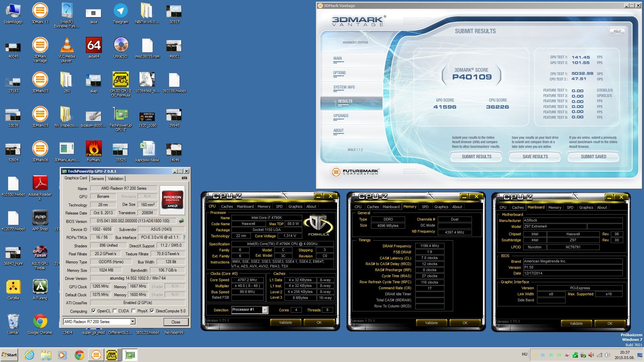Open the 3DMark Vantage desktop shortcut

(40, 50)
